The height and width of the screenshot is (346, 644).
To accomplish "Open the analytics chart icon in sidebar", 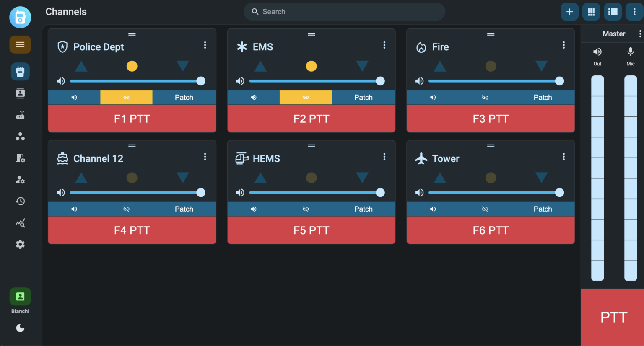I will (x=20, y=223).
